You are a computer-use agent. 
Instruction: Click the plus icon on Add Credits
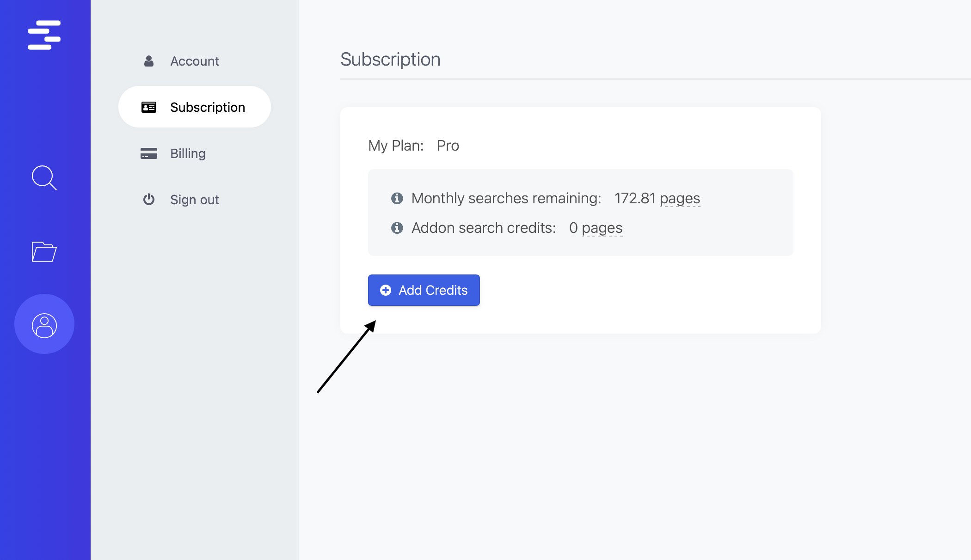point(386,290)
